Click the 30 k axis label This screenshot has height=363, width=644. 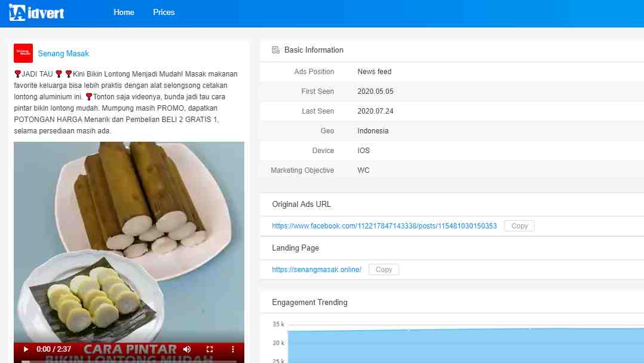click(x=278, y=343)
